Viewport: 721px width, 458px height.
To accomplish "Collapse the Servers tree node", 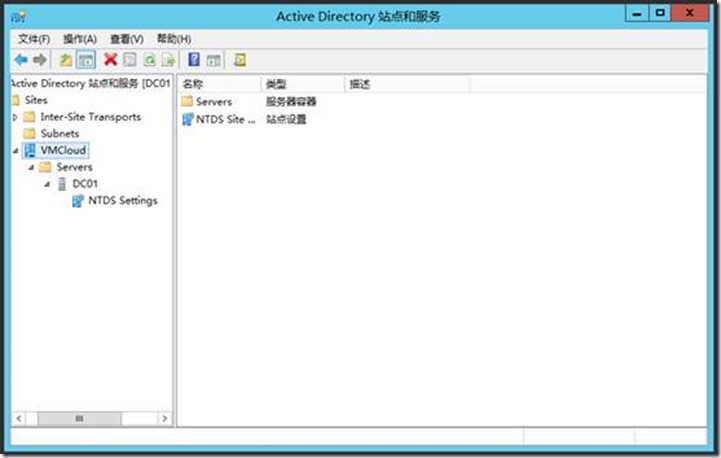I will coord(31,167).
